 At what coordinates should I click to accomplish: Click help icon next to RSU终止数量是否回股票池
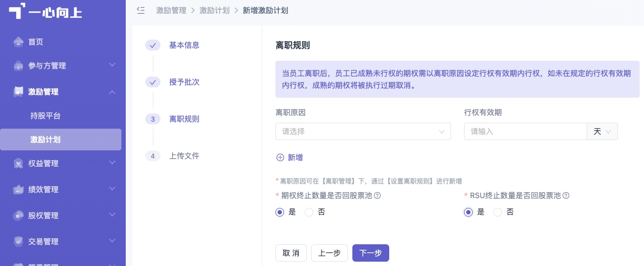coord(566,195)
